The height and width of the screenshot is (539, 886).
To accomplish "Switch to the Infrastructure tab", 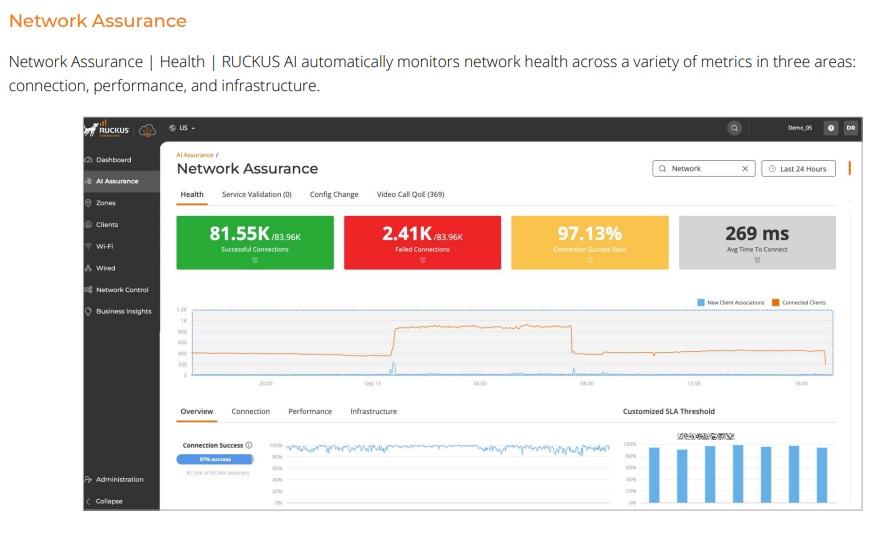I will tap(373, 412).
